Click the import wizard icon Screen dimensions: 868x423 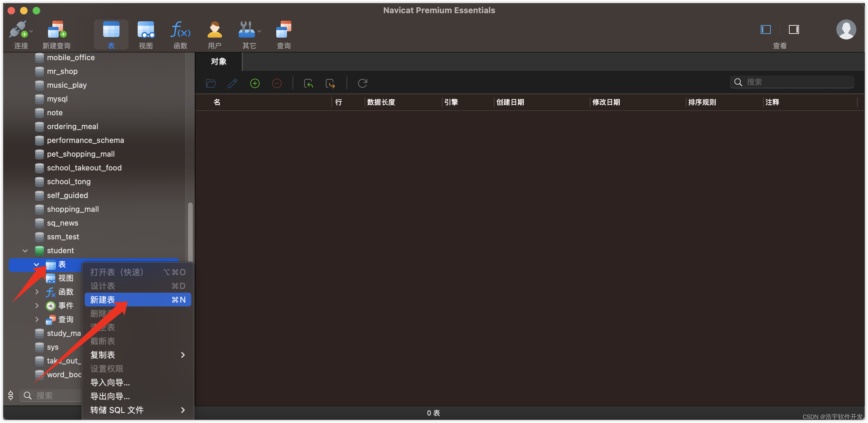[308, 83]
